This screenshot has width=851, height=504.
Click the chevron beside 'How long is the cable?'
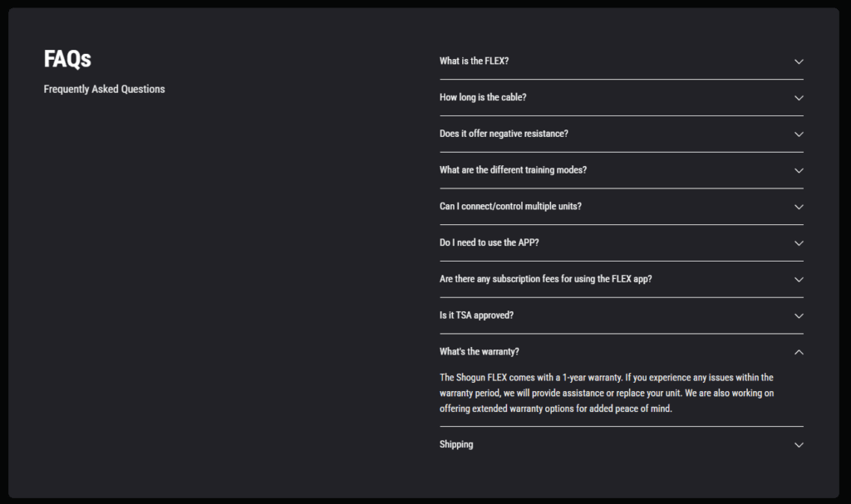[799, 98]
